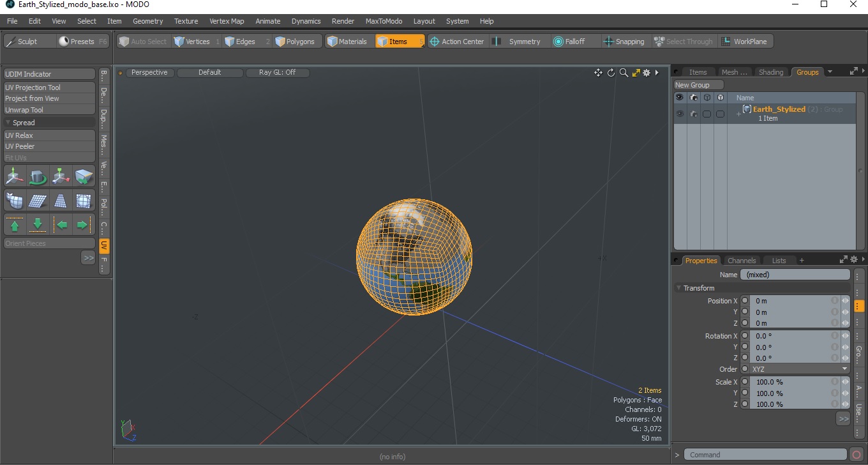
Task: Toggle Position X channel key circle
Action: [745, 301]
